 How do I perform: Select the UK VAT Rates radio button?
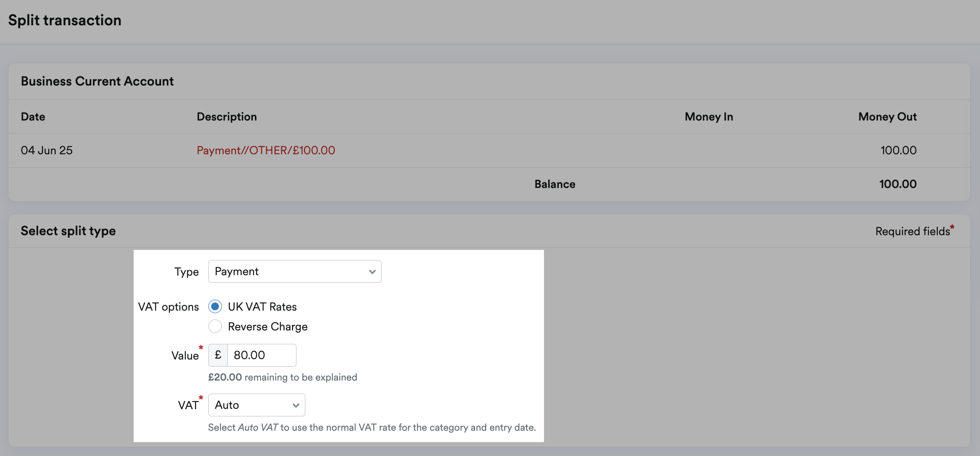click(215, 306)
